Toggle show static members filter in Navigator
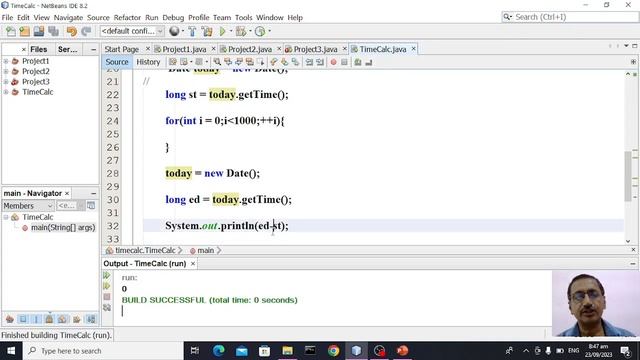 (x=36, y=319)
